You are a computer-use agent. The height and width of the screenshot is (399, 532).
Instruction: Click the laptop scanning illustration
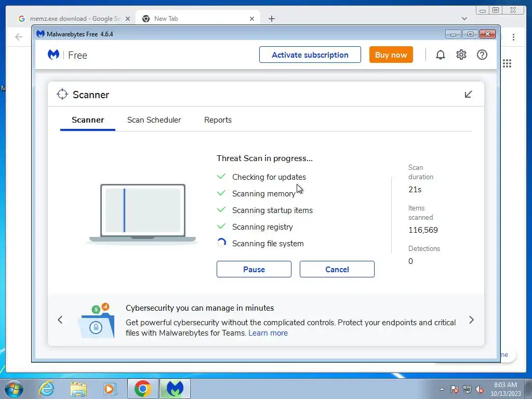click(x=142, y=214)
